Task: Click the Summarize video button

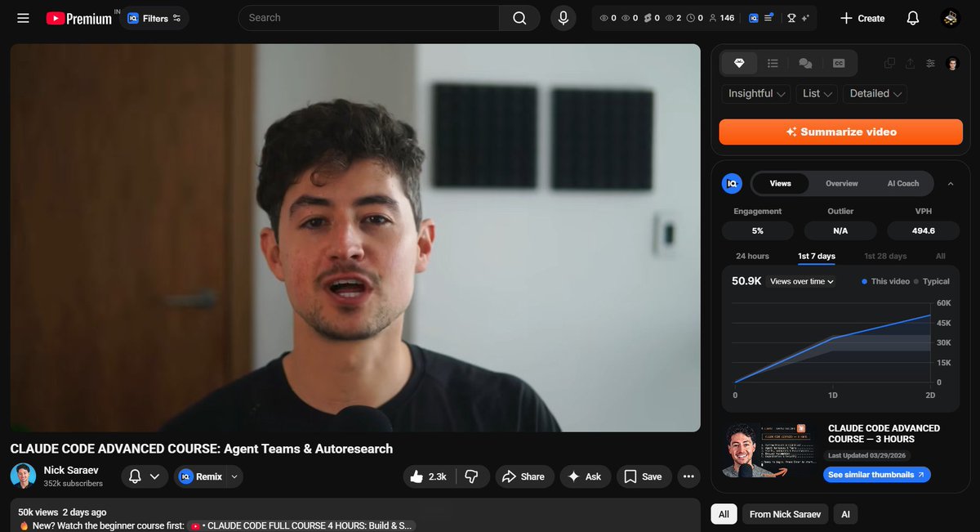Action: (841, 132)
